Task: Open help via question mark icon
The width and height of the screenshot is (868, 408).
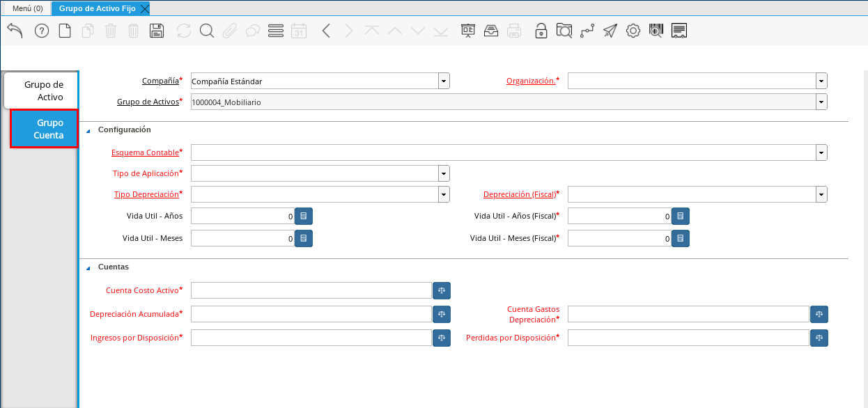Action: tap(42, 31)
